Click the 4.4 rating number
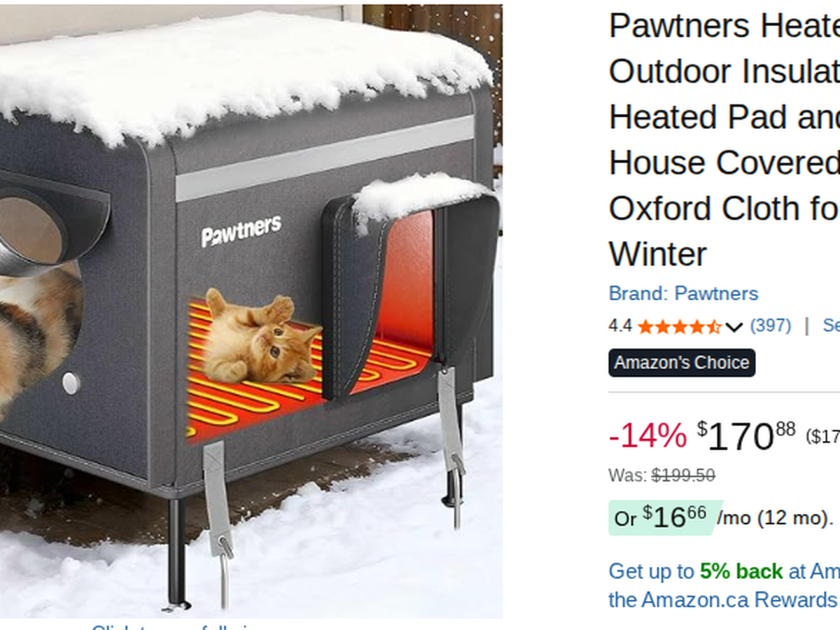Image resolution: width=840 pixels, height=630 pixels. 620,325
